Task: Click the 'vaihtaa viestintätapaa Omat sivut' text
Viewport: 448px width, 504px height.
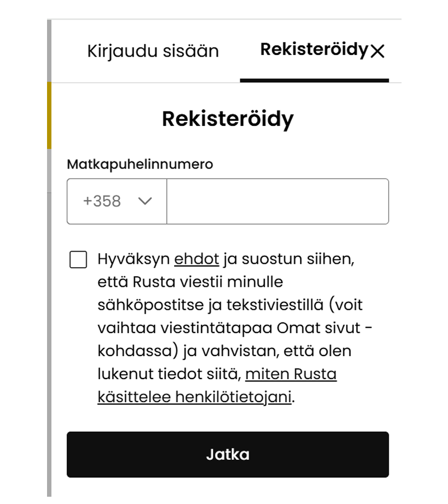Action: pos(225,328)
